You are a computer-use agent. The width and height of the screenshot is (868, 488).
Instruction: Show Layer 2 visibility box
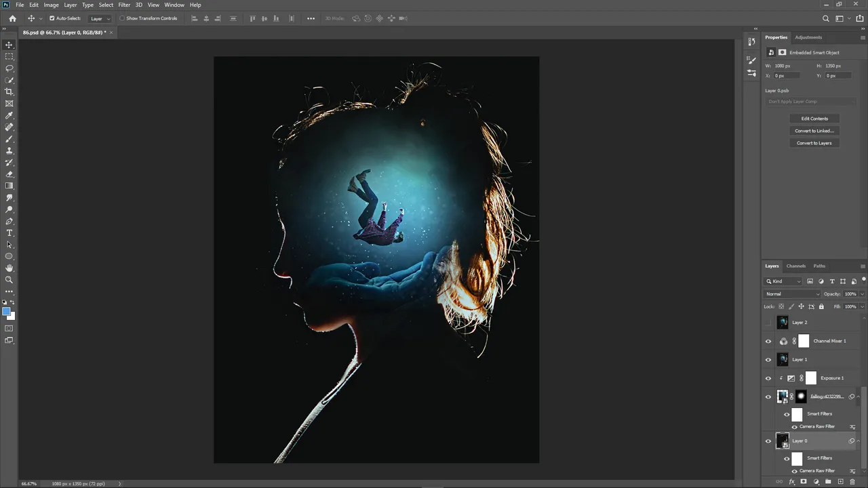[768, 323]
